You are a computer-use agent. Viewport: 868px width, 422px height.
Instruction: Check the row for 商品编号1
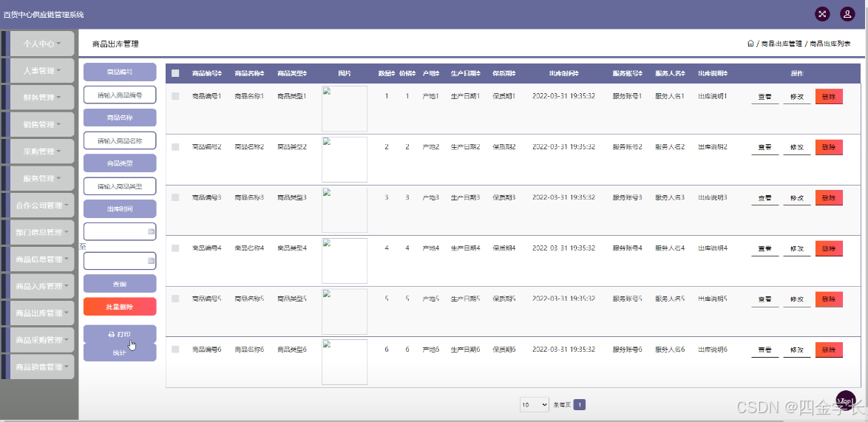[175, 96]
